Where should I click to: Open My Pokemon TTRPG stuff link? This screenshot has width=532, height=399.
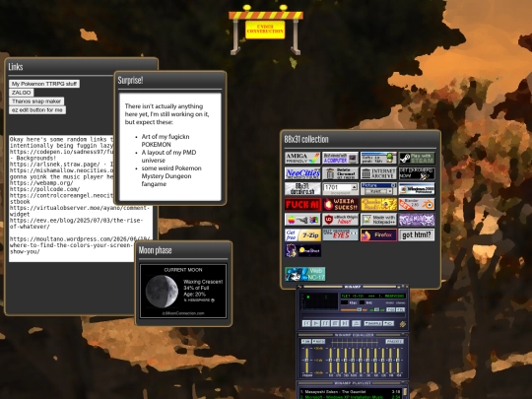point(44,84)
